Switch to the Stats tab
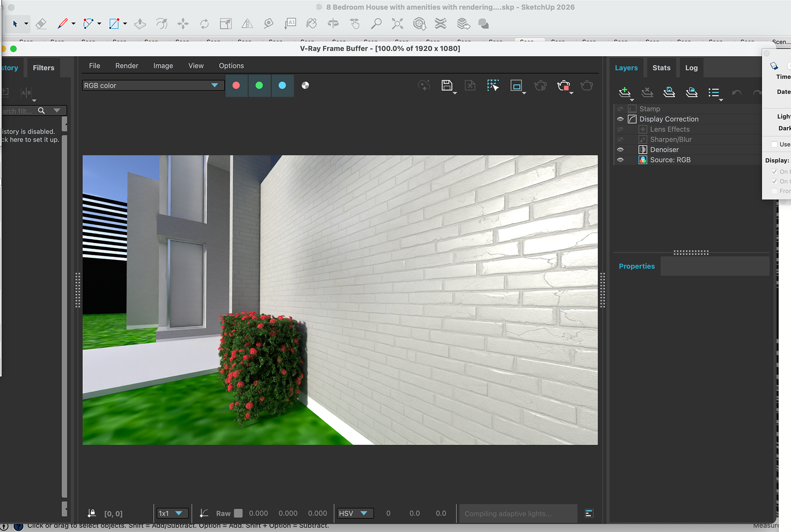This screenshot has width=791, height=532. pos(661,68)
